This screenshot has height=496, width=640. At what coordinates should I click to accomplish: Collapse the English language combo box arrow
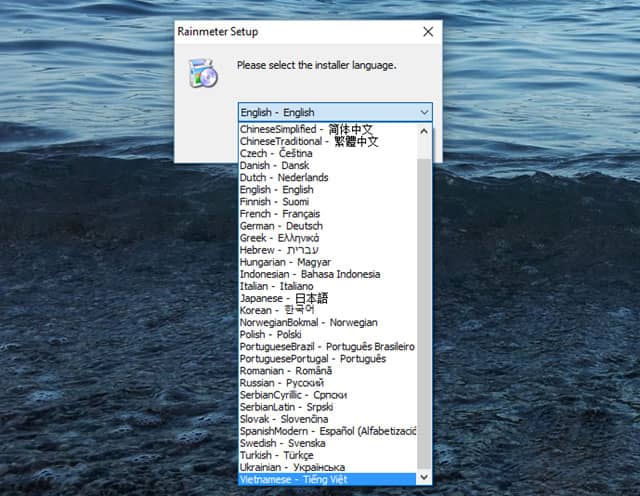424,113
